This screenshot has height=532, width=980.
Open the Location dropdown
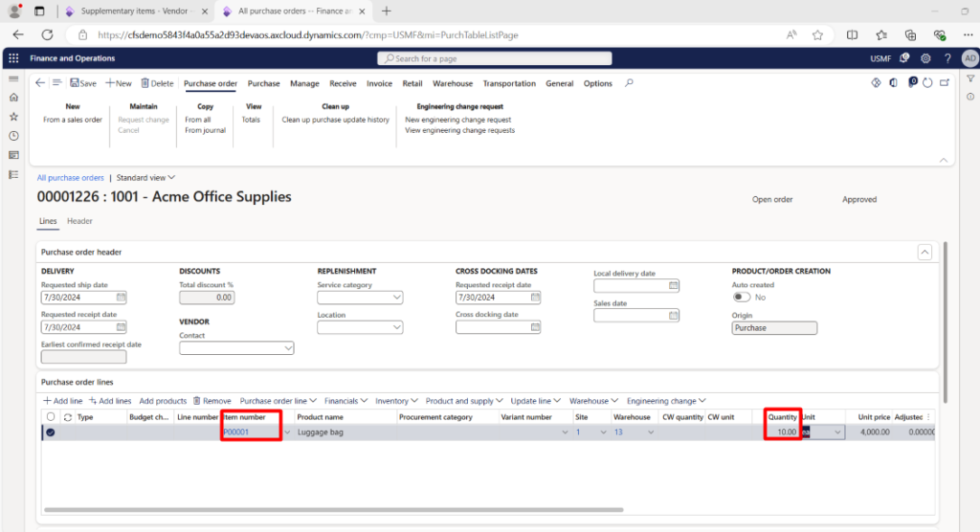(x=396, y=327)
